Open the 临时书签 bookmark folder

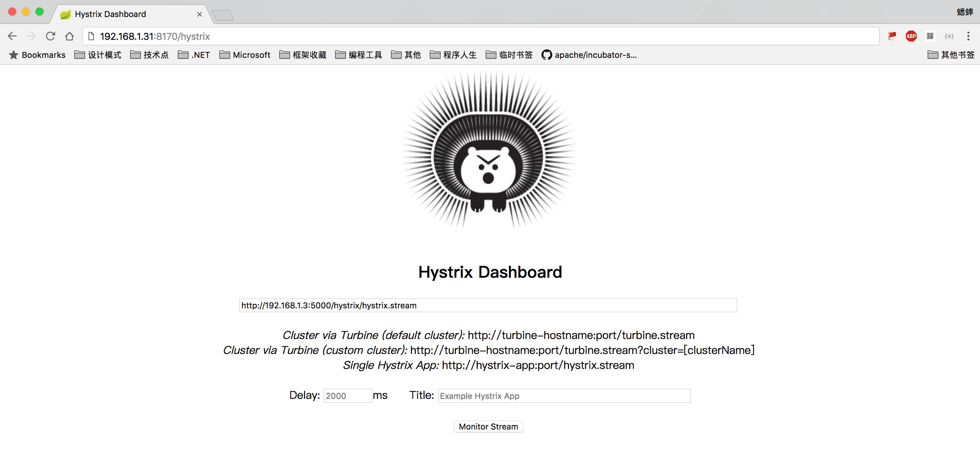pos(509,55)
